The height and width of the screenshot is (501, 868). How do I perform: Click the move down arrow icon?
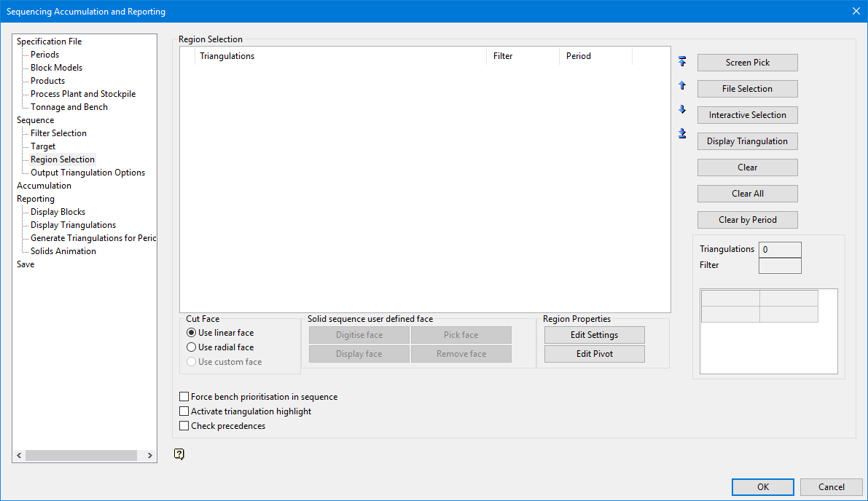[x=682, y=109]
